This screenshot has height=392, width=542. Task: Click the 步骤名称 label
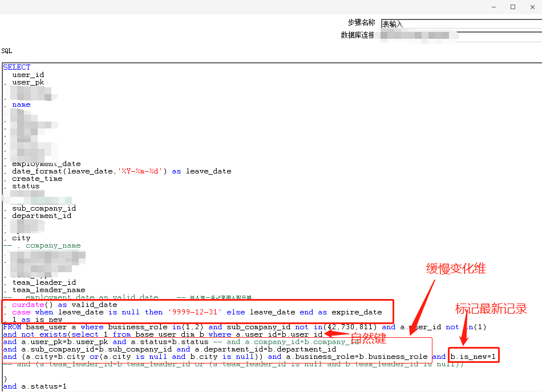point(361,22)
